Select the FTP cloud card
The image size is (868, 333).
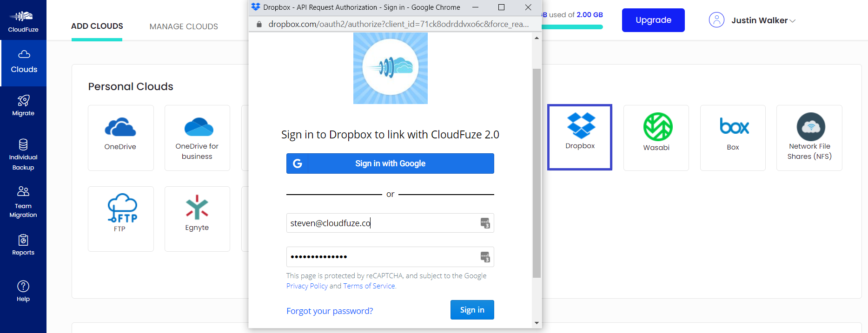[x=120, y=219]
